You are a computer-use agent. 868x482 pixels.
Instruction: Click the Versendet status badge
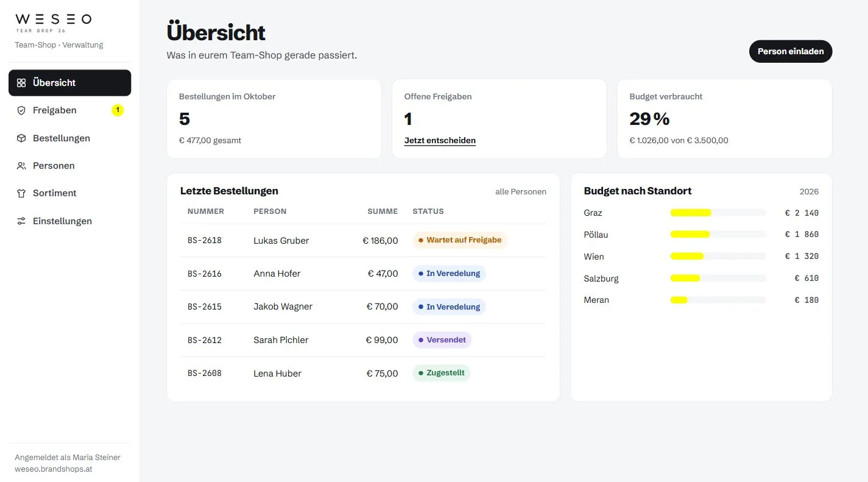point(442,340)
